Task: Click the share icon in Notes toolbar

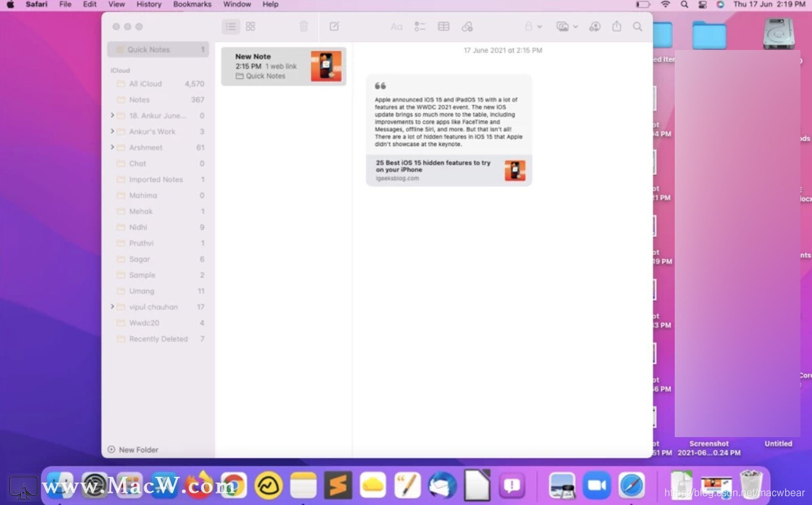Action: pos(616,26)
